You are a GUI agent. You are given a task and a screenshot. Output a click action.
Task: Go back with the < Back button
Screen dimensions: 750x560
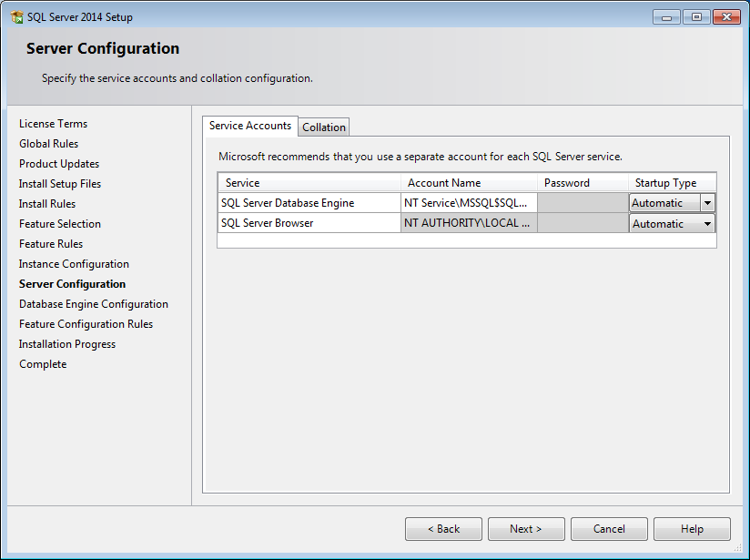(x=443, y=529)
